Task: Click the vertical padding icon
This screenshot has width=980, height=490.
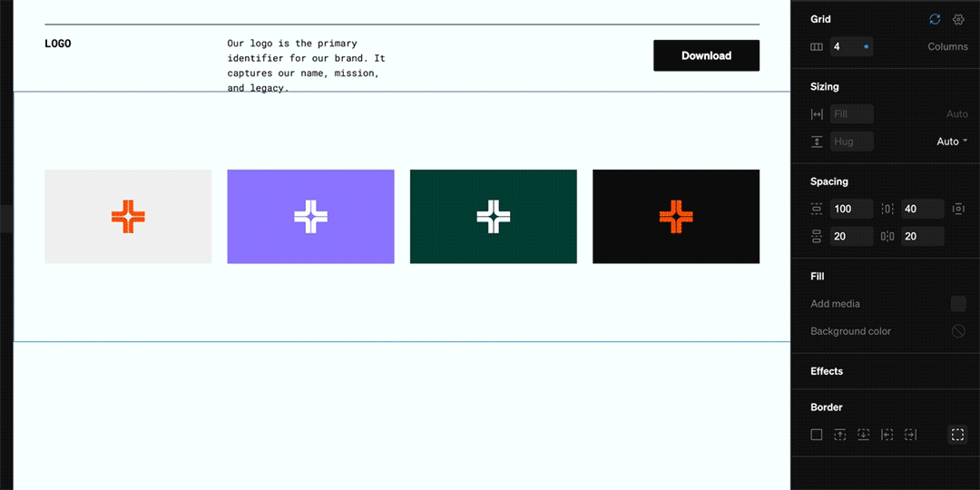Action: click(817, 209)
